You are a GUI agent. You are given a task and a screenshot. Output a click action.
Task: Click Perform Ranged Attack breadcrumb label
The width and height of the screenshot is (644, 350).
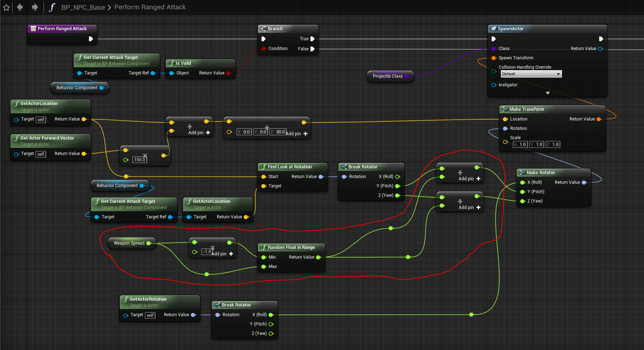coord(150,7)
